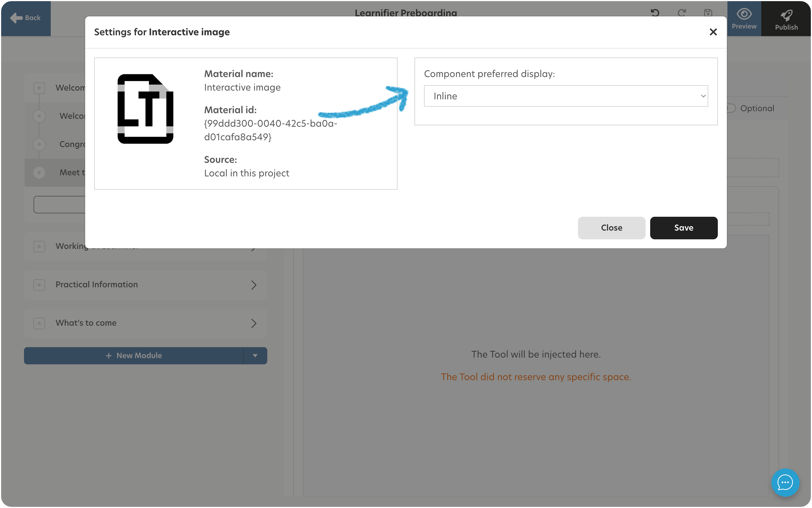Toggle the Optional switch
This screenshot has height=508, width=812.
click(x=731, y=108)
